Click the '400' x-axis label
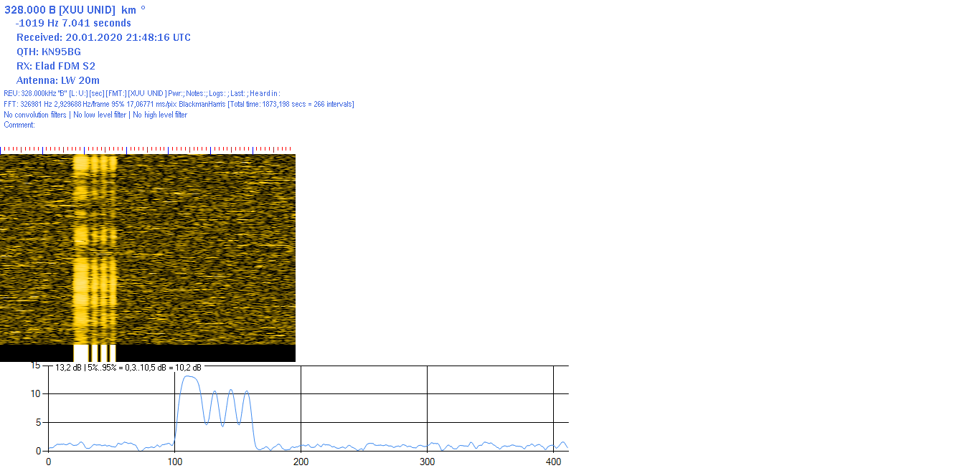Viewport: 980px width, 468px height. [x=553, y=462]
